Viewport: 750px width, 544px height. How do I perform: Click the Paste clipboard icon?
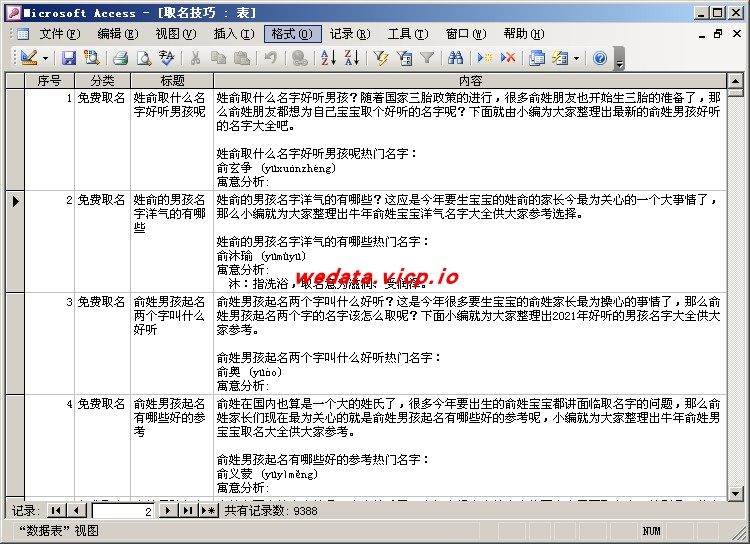(242, 58)
